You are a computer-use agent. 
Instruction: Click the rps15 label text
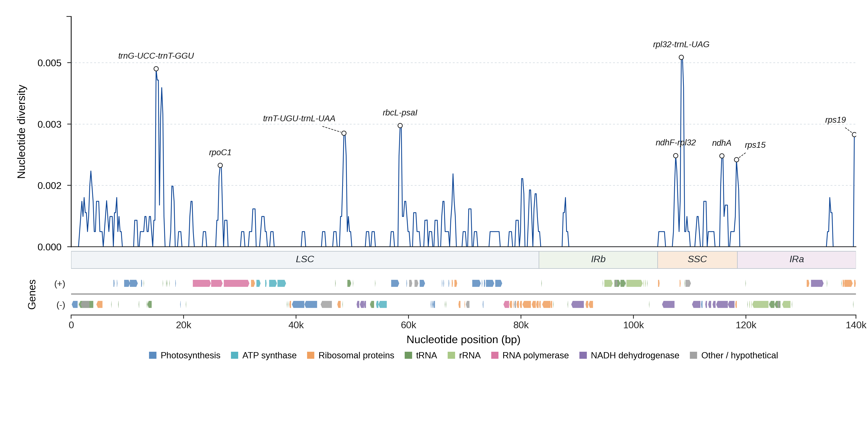[755, 145]
